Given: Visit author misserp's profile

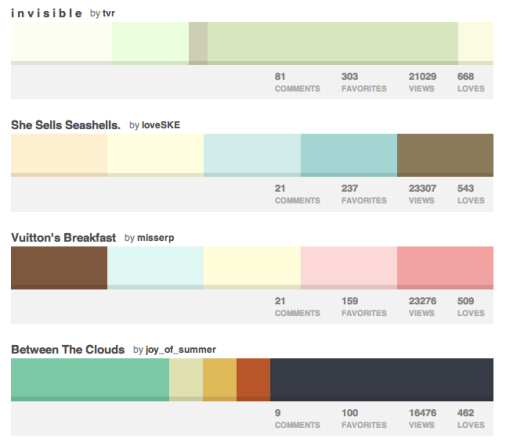Looking at the screenshot, I should 156,238.
